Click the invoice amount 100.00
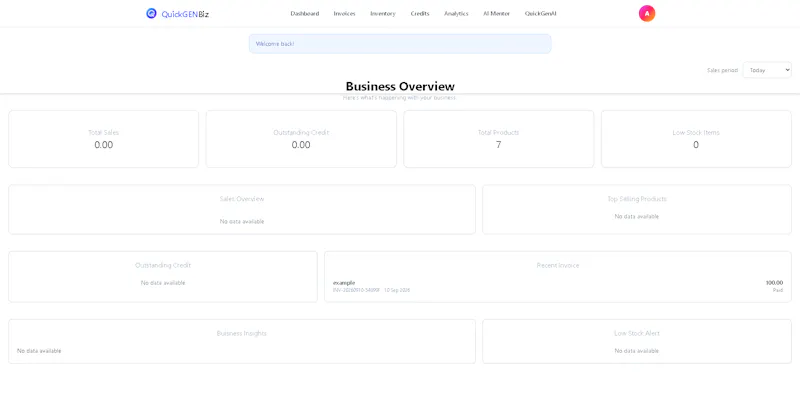800x396 pixels. pyautogui.click(x=774, y=283)
